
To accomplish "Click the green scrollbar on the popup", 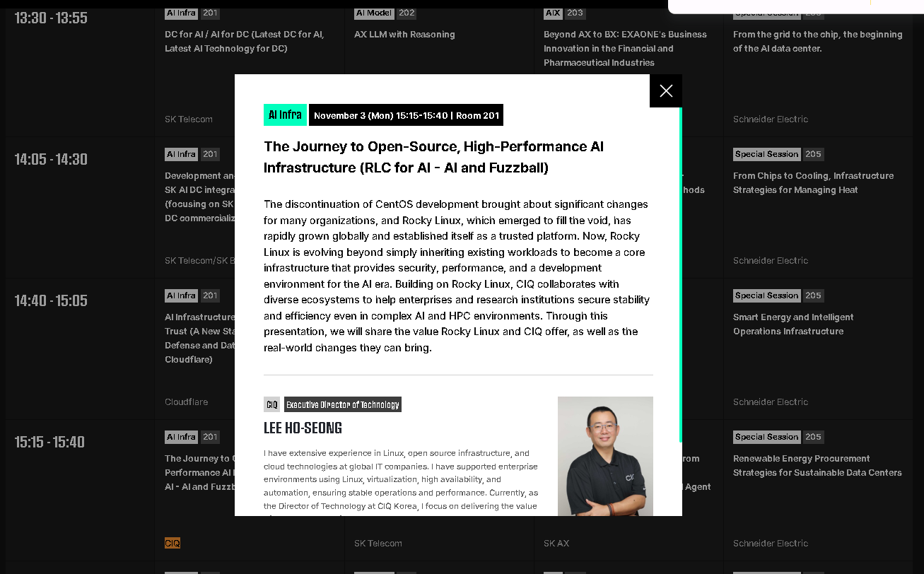I will click(x=680, y=274).
